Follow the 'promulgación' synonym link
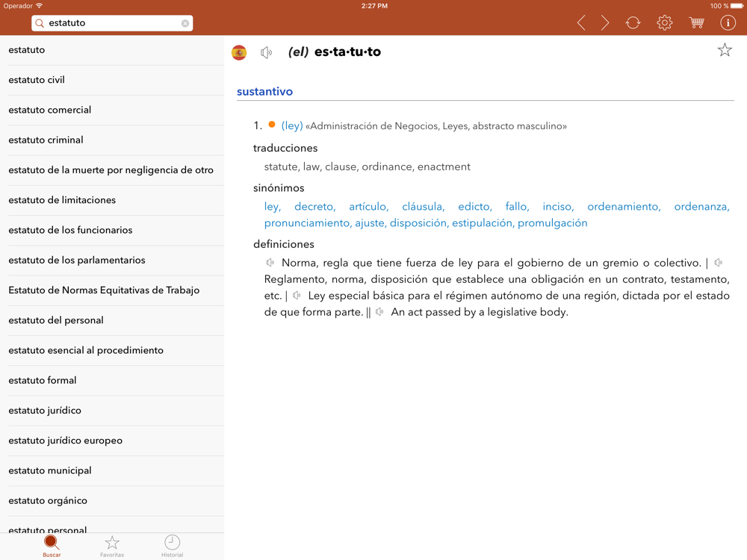The image size is (747, 560). tap(552, 223)
